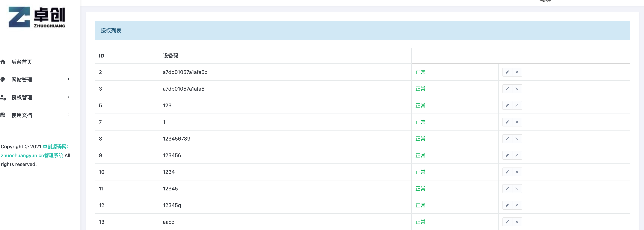Screen dimensions: 644x230
Task: Open the 授权管理 menu item
Action: (22, 97)
